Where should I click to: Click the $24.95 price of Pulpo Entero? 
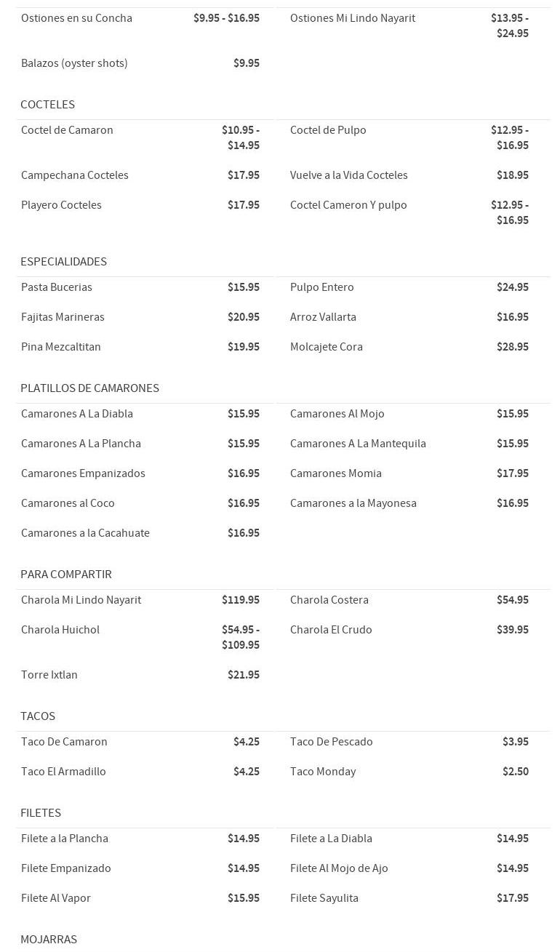[512, 287]
